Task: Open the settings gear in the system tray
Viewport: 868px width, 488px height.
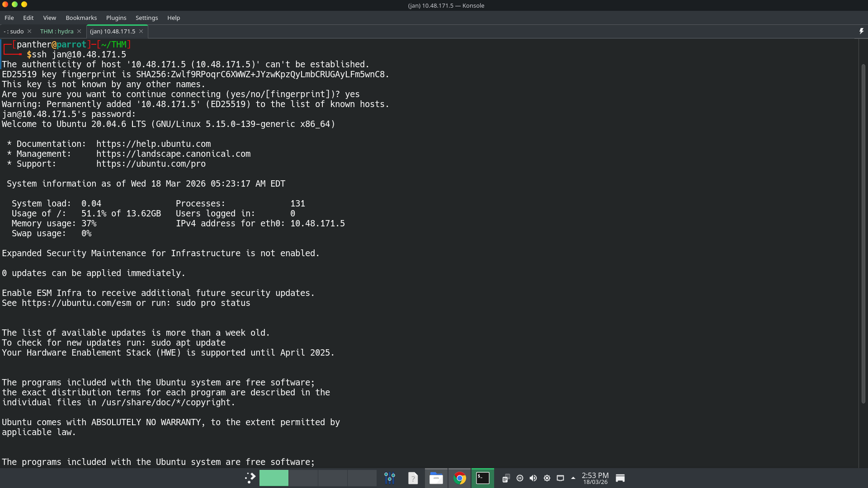Action: [547, 478]
